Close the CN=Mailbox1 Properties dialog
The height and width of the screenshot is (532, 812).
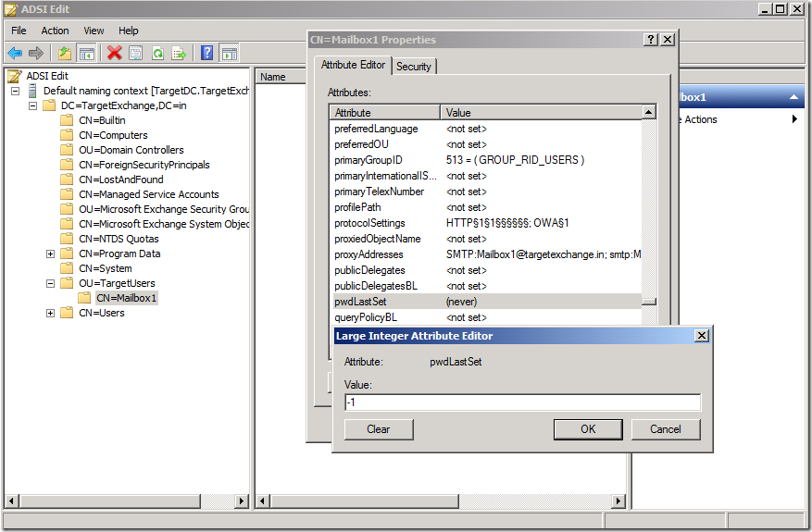coord(668,40)
